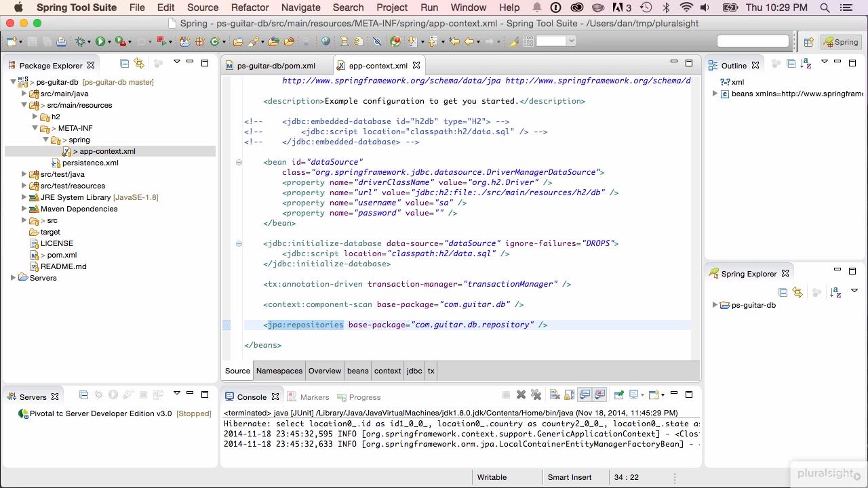Click the Open Type toolbar icon
The image size is (868, 488).
click(237, 41)
